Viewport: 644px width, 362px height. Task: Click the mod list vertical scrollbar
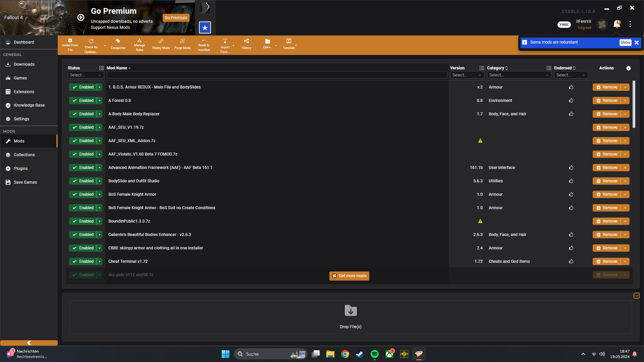[x=634, y=104]
